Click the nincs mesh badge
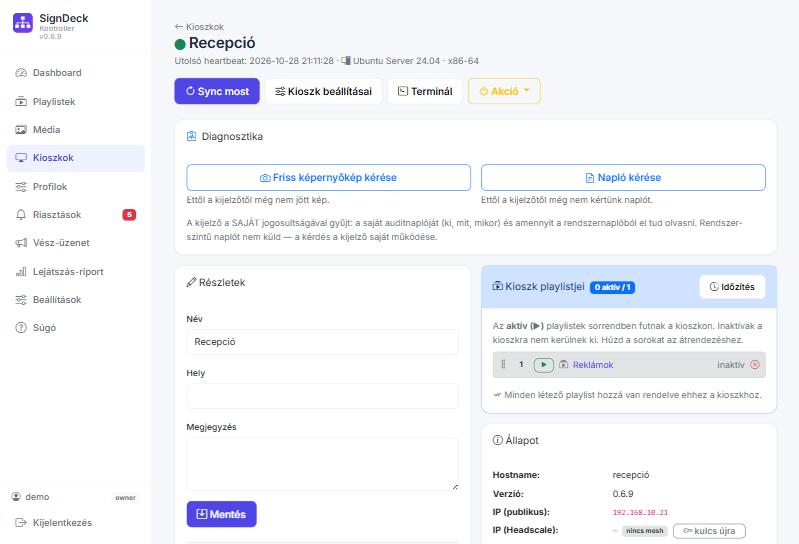799x544 pixels. (645, 531)
